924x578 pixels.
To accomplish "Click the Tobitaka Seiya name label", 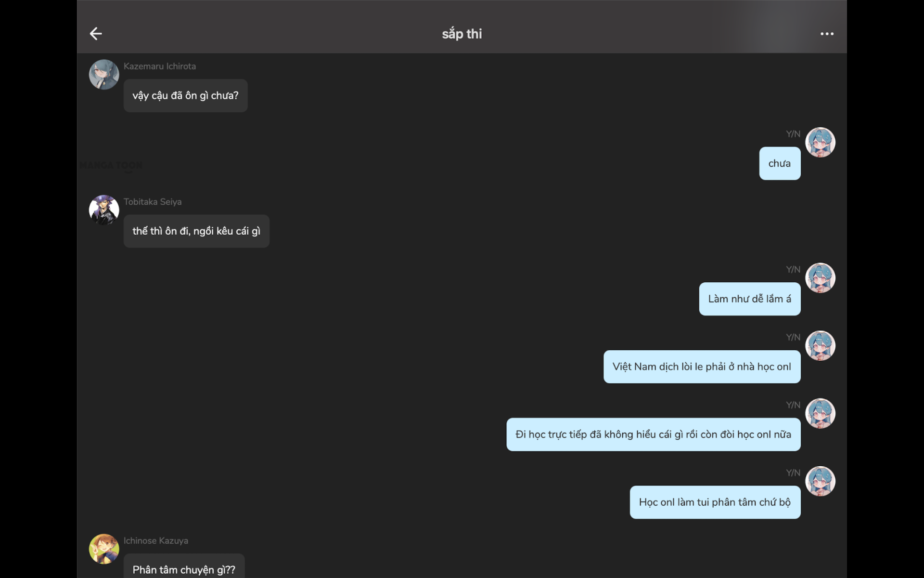I will coord(153,202).
